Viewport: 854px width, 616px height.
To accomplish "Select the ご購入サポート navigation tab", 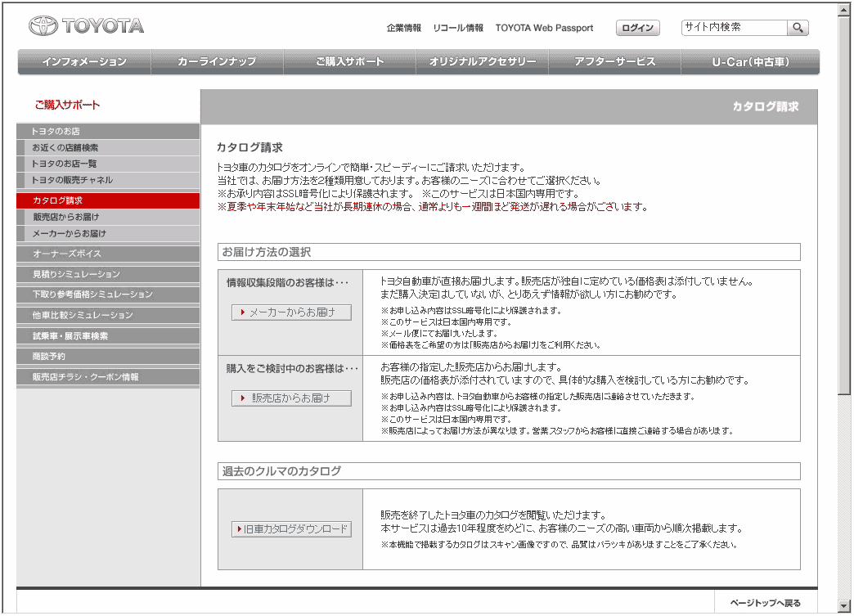I will tap(349, 62).
